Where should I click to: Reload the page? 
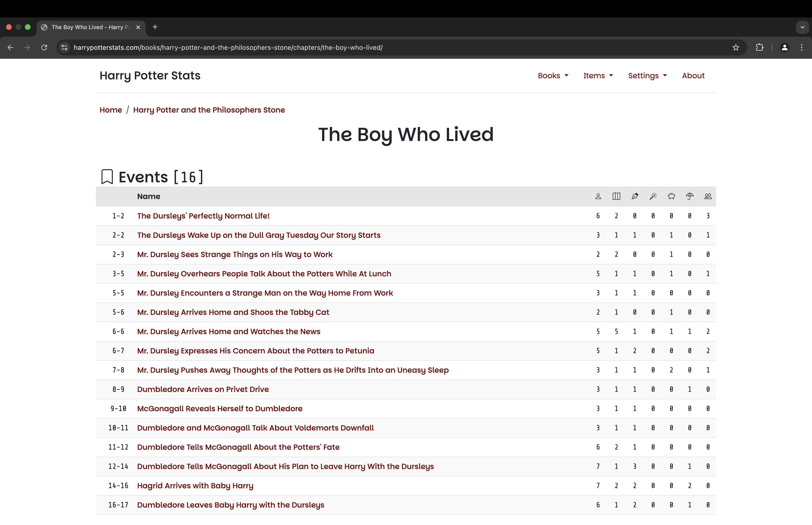pos(44,47)
